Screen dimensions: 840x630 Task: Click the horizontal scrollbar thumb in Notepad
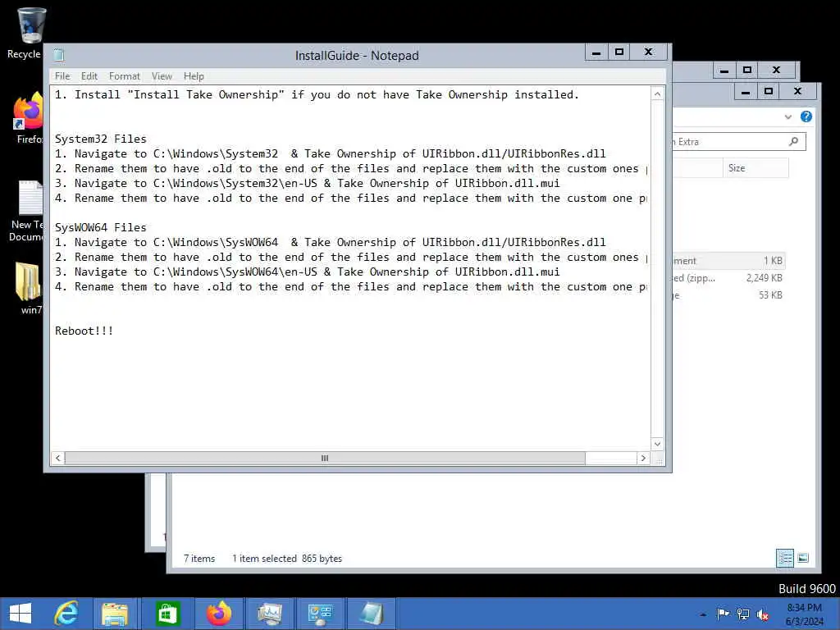pos(325,458)
